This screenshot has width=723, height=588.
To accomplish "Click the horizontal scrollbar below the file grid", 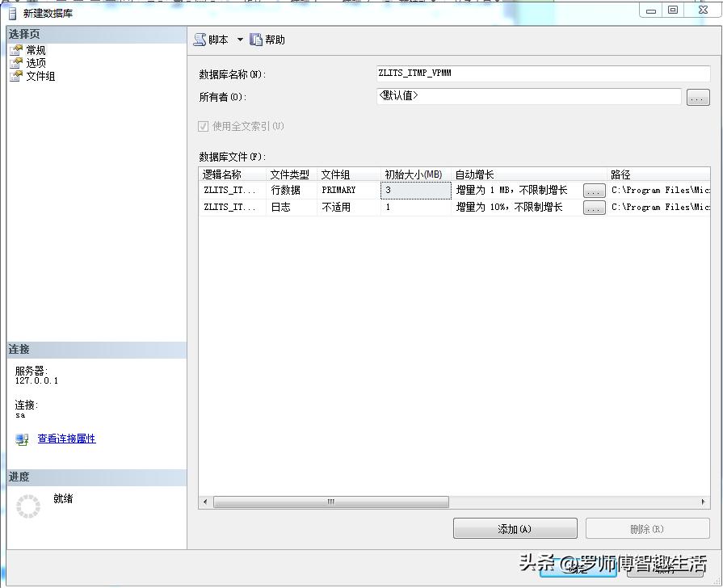I will (x=331, y=501).
